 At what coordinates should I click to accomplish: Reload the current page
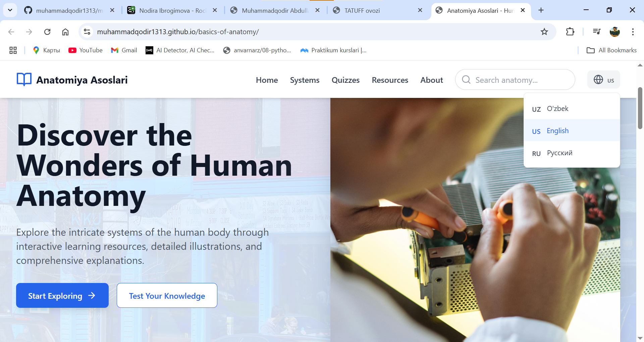(x=47, y=32)
